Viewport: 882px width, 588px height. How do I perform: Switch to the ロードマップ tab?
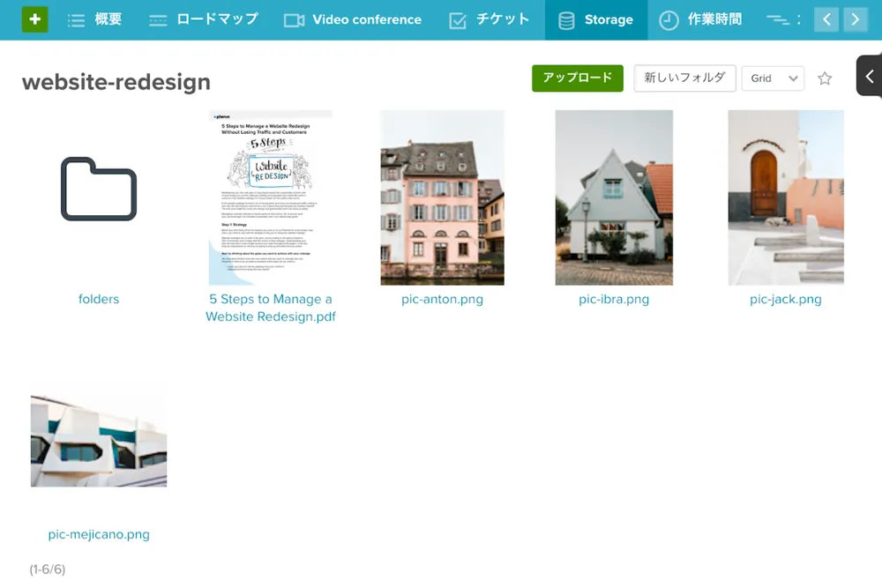click(203, 19)
